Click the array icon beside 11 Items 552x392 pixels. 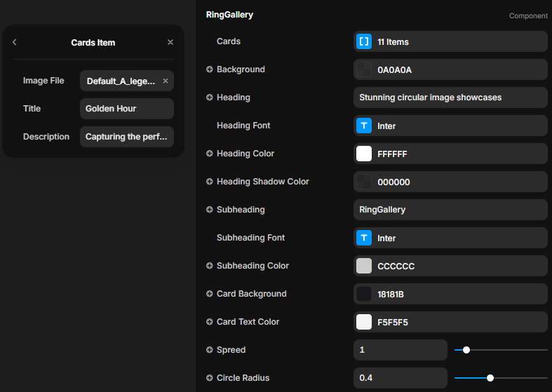(364, 41)
